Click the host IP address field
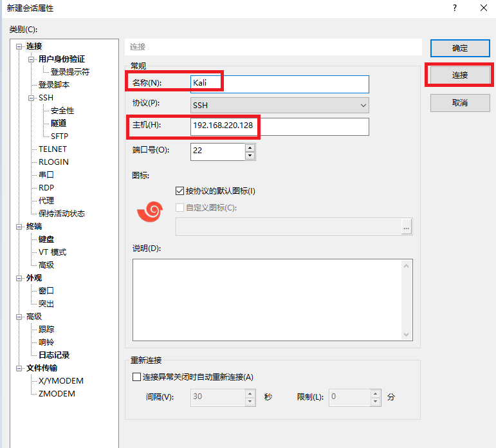Viewport: 496px width, 448px height. pos(279,126)
